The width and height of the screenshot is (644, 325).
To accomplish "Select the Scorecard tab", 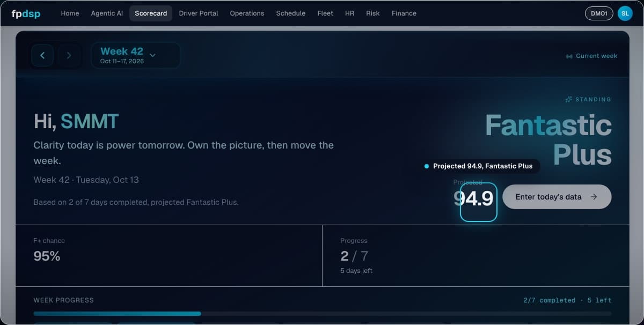I will [151, 13].
